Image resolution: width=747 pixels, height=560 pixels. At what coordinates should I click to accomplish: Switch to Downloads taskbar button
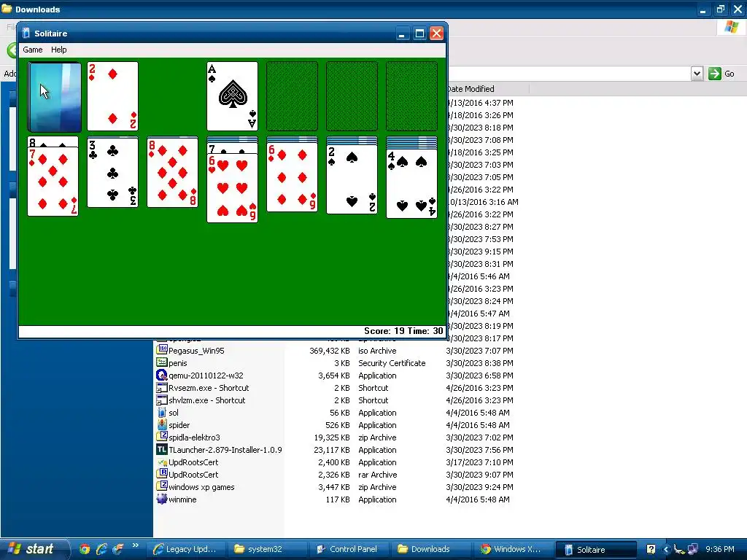coord(430,549)
